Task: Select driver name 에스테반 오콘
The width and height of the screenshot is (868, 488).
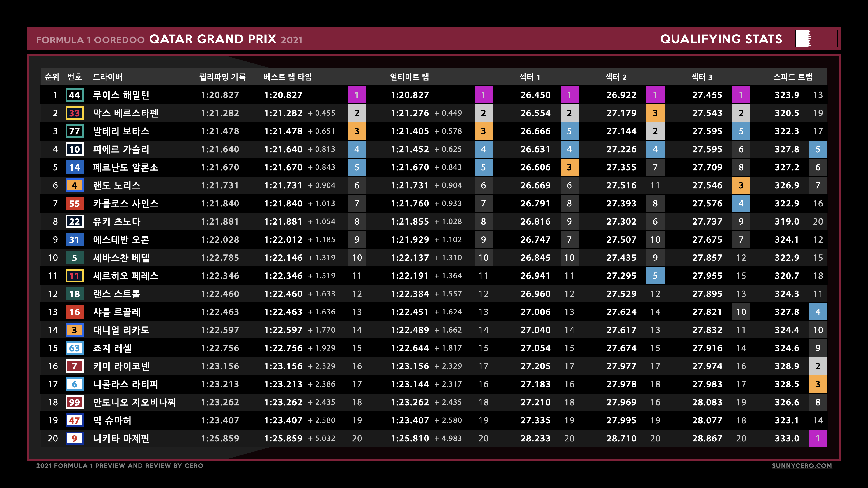Action: pos(121,239)
